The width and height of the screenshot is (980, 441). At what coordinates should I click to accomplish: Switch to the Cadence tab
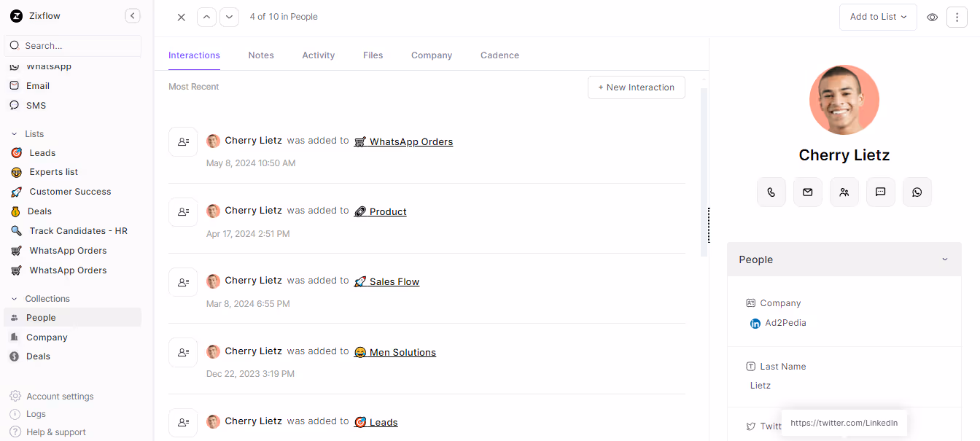coord(499,55)
